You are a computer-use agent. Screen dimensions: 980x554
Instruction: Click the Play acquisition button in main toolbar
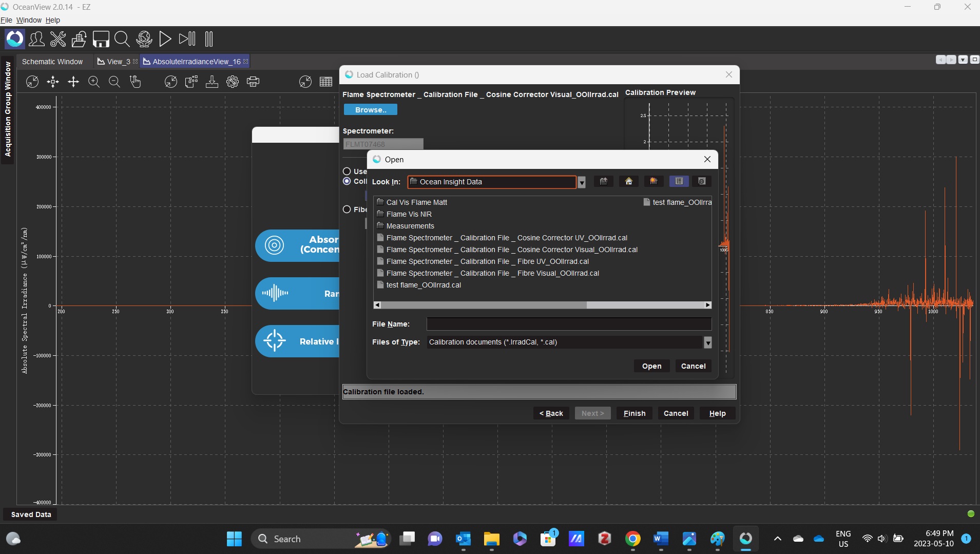click(165, 39)
